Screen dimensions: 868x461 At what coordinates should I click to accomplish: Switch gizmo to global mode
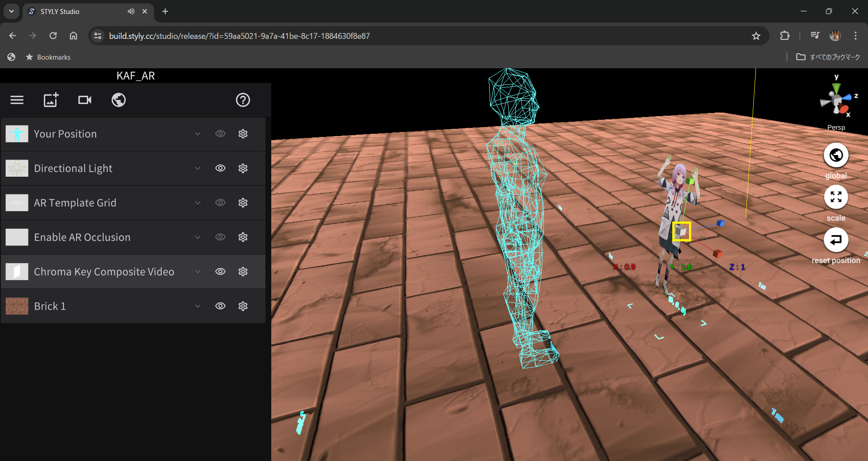click(x=835, y=155)
